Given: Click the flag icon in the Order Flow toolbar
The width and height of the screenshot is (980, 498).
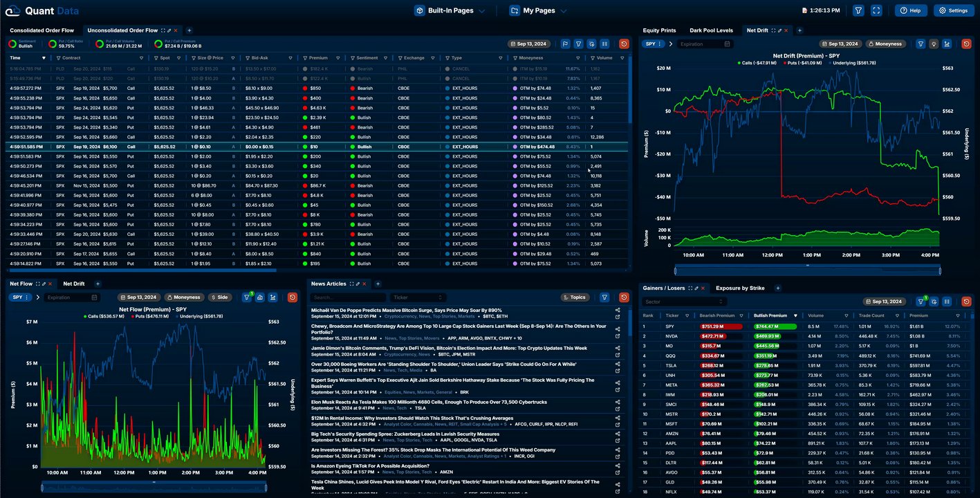Looking at the screenshot, I should point(566,44).
